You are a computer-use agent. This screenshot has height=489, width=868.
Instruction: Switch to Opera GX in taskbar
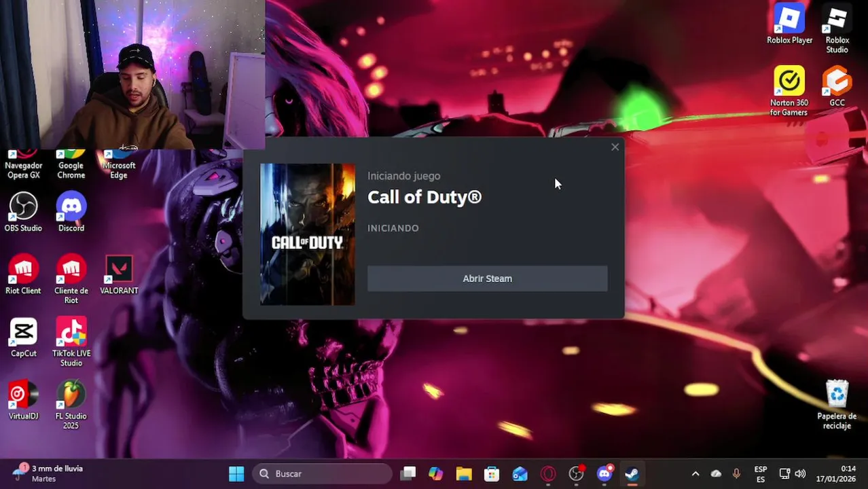pos(548,473)
